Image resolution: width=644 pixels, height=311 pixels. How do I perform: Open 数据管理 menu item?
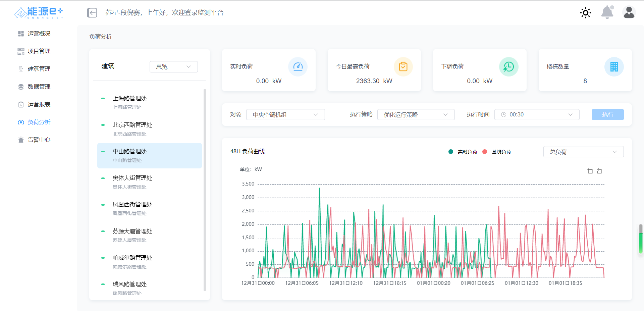coord(39,87)
